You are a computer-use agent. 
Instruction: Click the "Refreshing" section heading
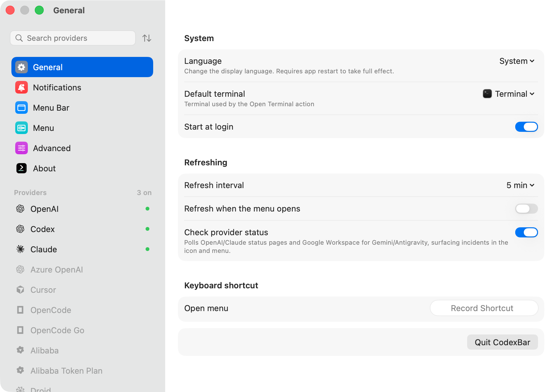click(206, 162)
